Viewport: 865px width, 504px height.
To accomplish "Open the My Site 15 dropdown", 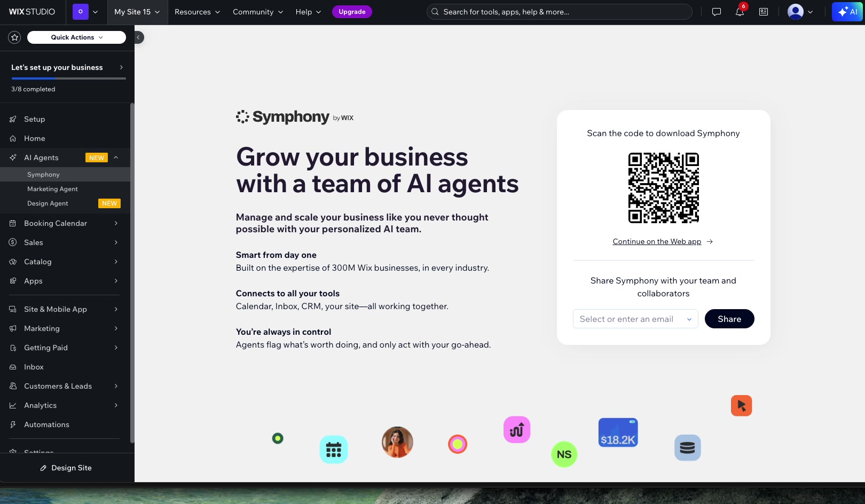I will coord(137,12).
